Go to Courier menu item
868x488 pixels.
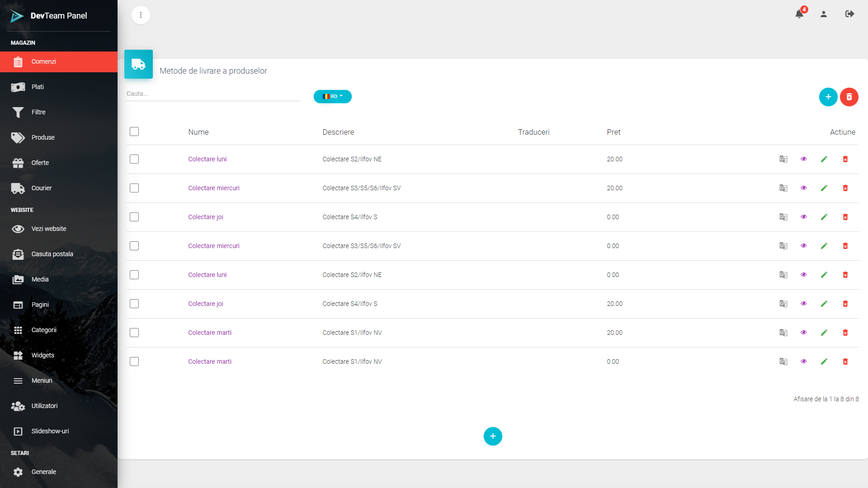42,188
